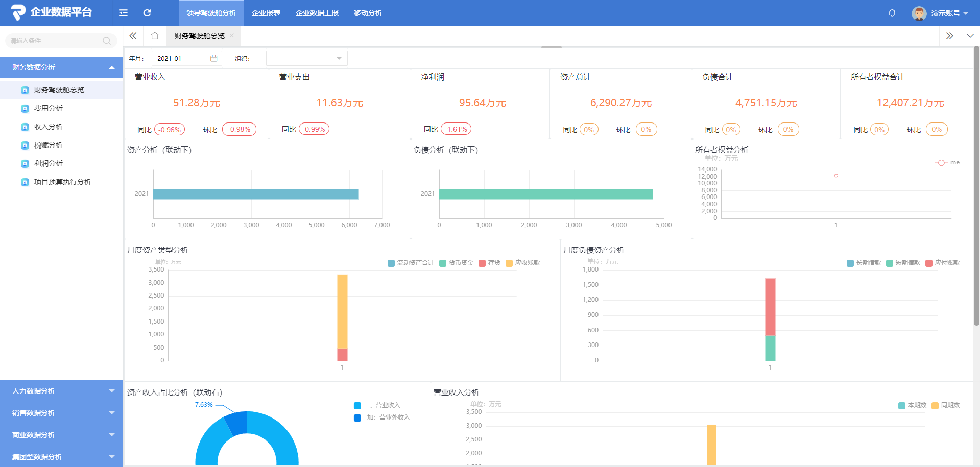Toggle the me legend in 所有者权益分析
The image size is (980, 467).
click(x=947, y=162)
